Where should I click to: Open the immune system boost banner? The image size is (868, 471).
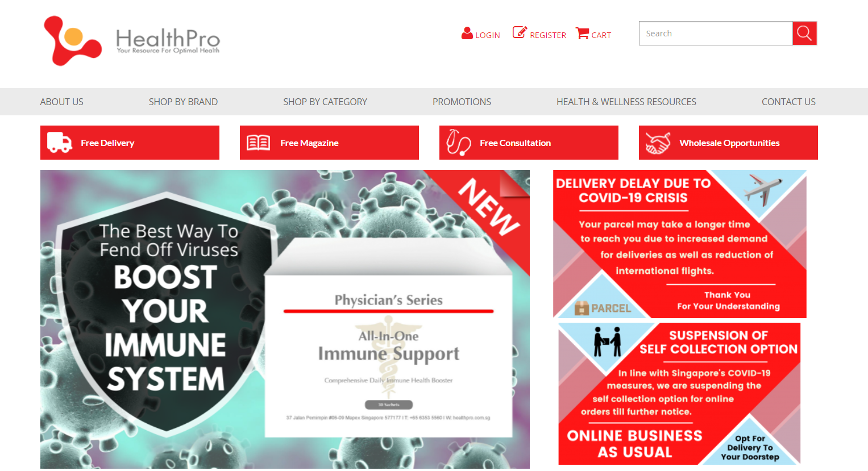pyautogui.click(x=285, y=319)
